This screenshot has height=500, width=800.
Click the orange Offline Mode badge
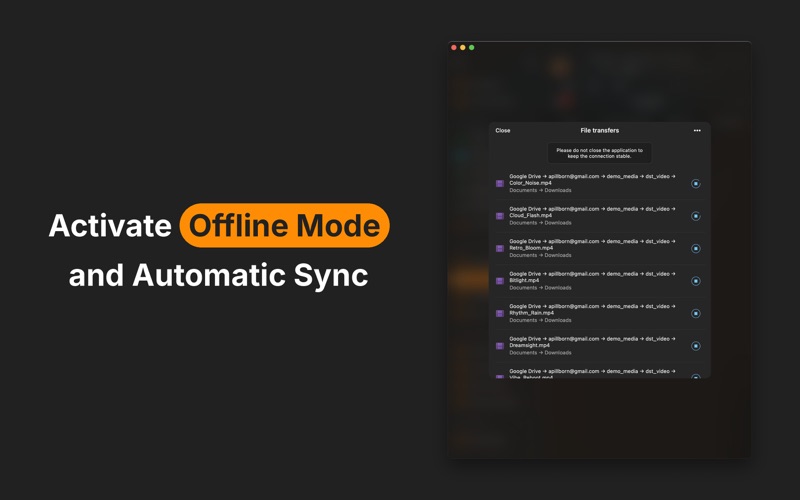285,226
